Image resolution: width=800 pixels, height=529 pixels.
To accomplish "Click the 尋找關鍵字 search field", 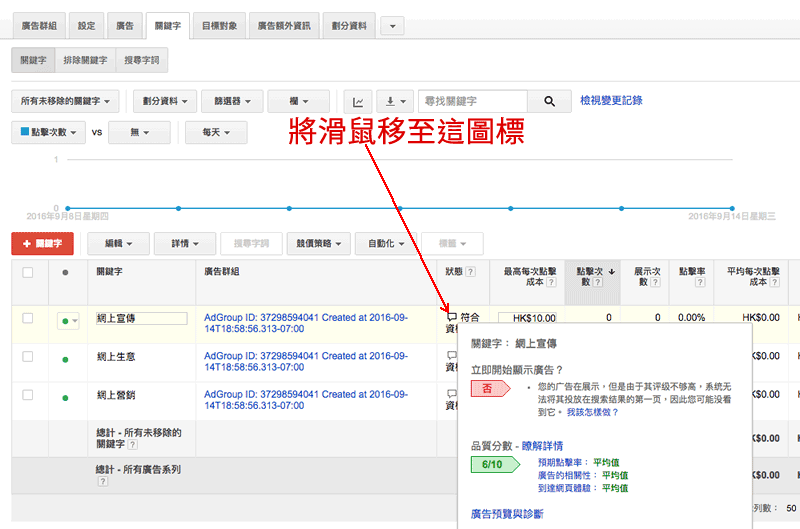I will tap(473, 102).
